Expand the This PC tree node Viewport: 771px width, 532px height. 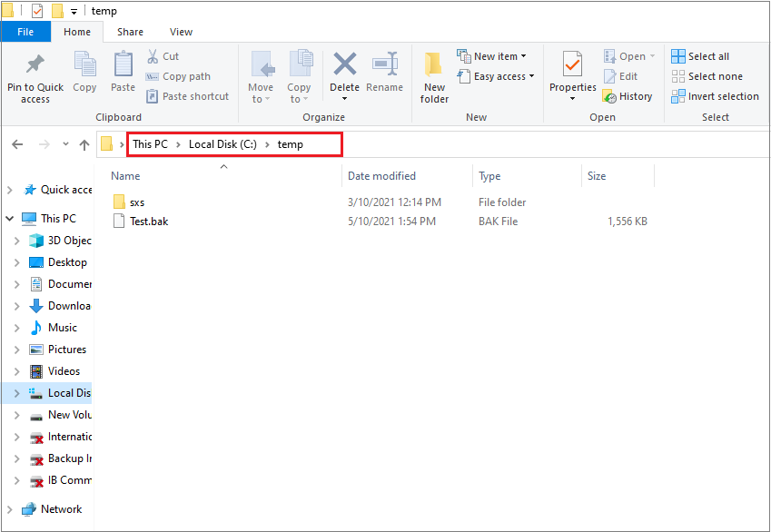point(9,219)
